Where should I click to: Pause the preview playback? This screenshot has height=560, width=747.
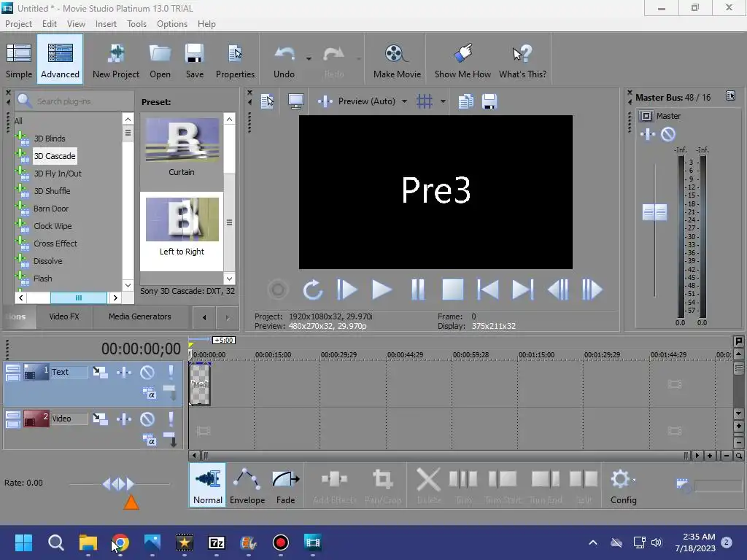point(418,289)
